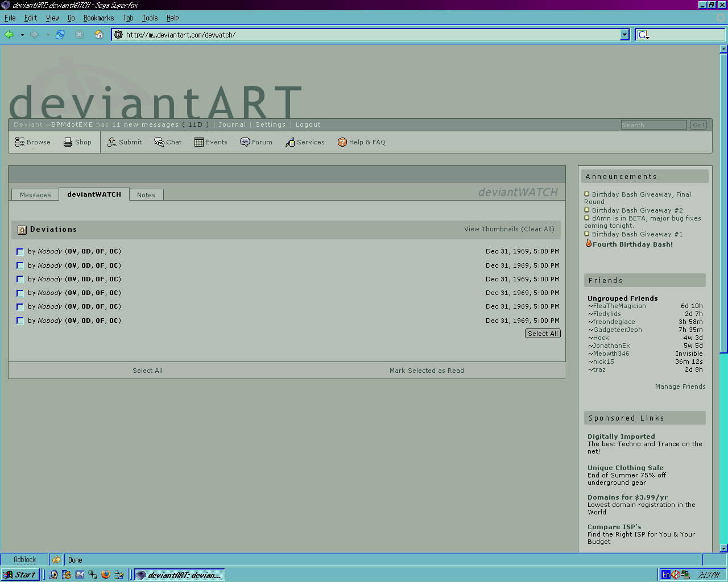This screenshot has height=582, width=728.
Task: Open the Events calendar link
Action: [210, 142]
